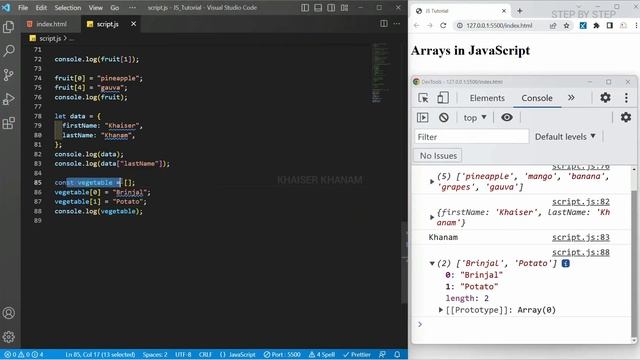The width and height of the screenshot is (640, 360).
Task: Toggle the bottom panel layout icon
Action: click(318, 8)
